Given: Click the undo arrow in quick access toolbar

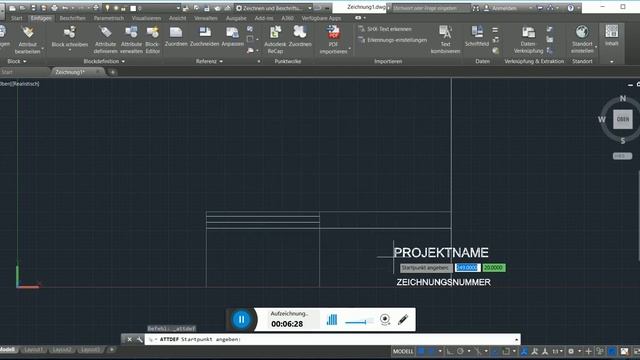Looking at the screenshot, I should point(65,8).
